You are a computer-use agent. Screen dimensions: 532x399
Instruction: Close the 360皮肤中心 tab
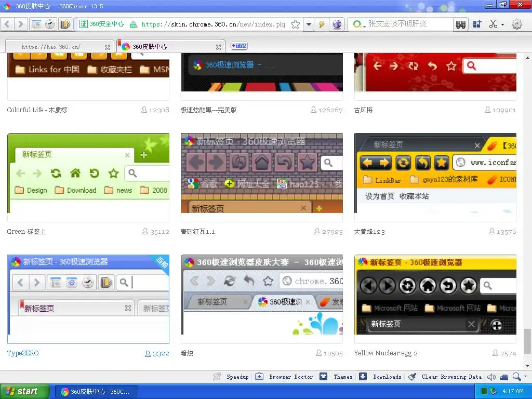coord(219,47)
